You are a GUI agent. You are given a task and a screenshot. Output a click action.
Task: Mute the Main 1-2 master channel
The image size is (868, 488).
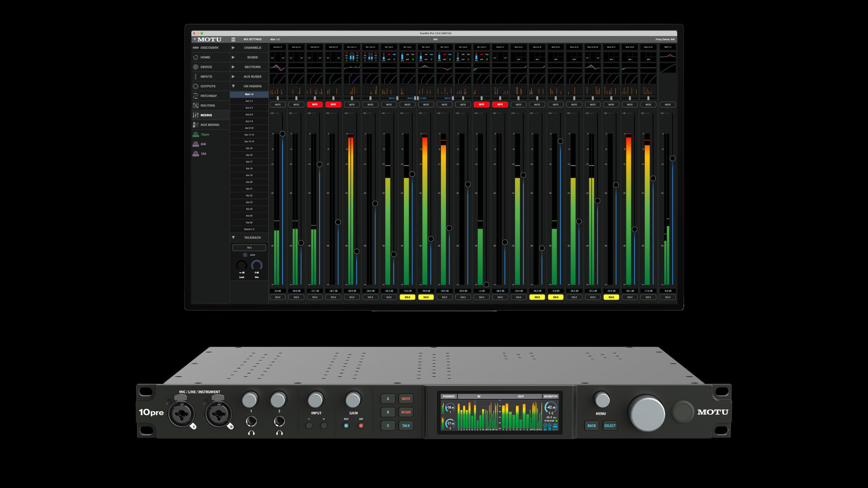click(668, 104)
